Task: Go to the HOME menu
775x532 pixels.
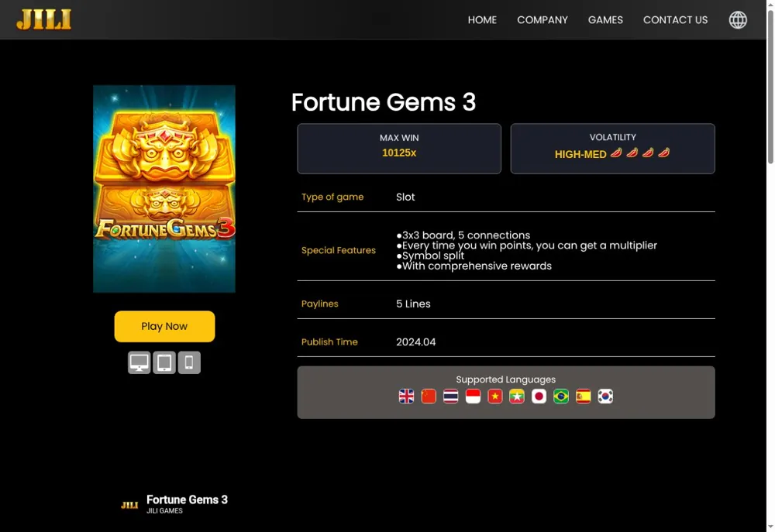Action: [x=482, y=20]
